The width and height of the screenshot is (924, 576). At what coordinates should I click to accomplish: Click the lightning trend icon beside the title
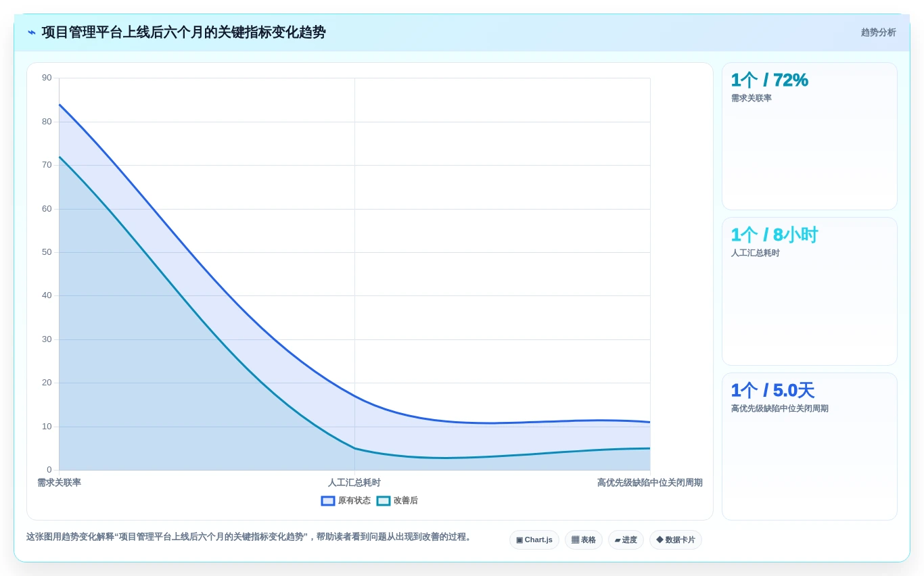click(32, 32)
